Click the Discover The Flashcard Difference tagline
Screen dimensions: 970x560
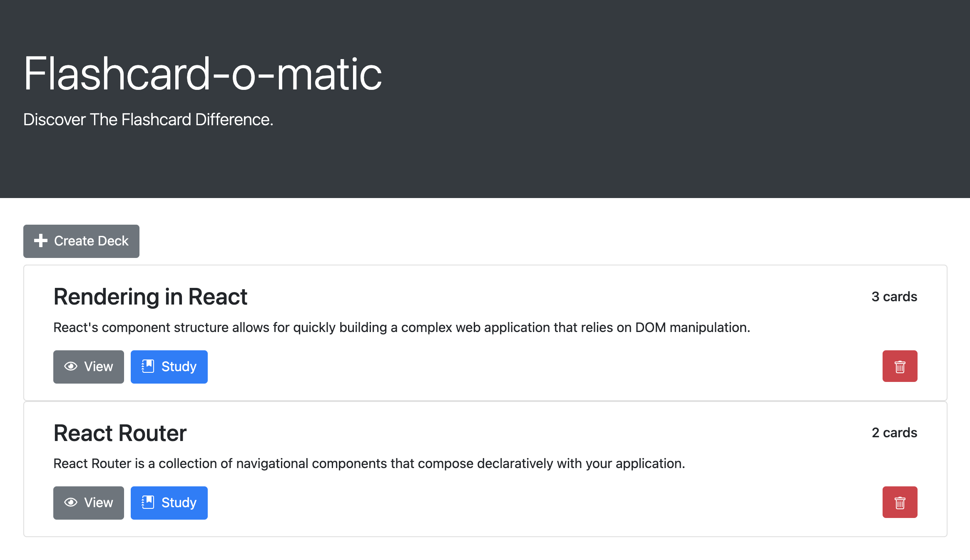[148, 120]
